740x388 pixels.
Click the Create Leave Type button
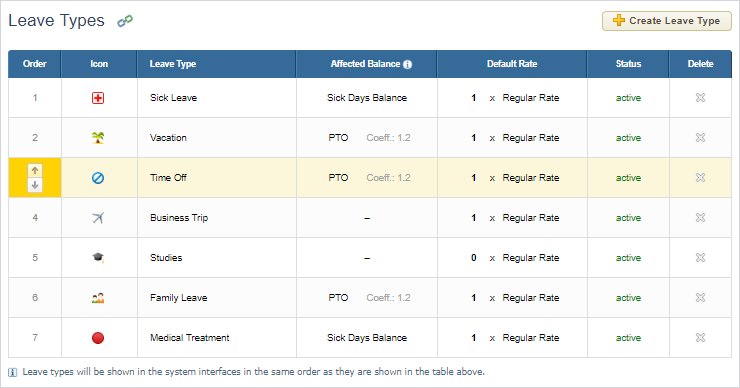tap(667, 21)
